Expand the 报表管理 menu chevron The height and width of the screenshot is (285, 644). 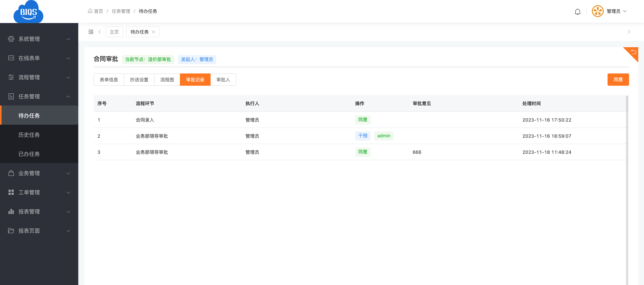[68, 212]
